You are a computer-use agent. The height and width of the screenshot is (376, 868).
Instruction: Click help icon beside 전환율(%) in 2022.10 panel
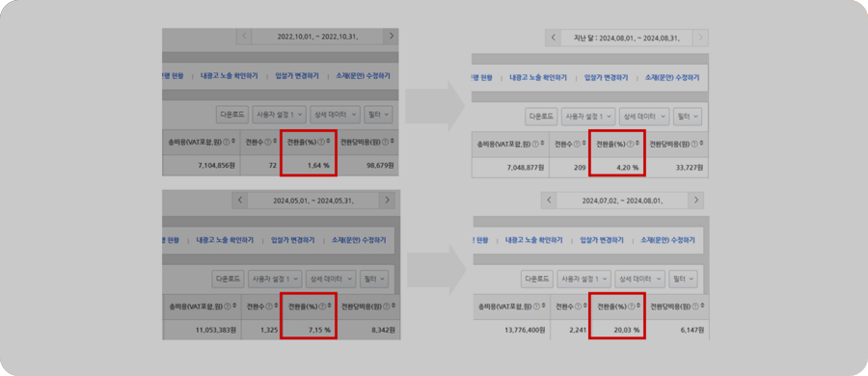pyautogui.click(x=321, y=142)
